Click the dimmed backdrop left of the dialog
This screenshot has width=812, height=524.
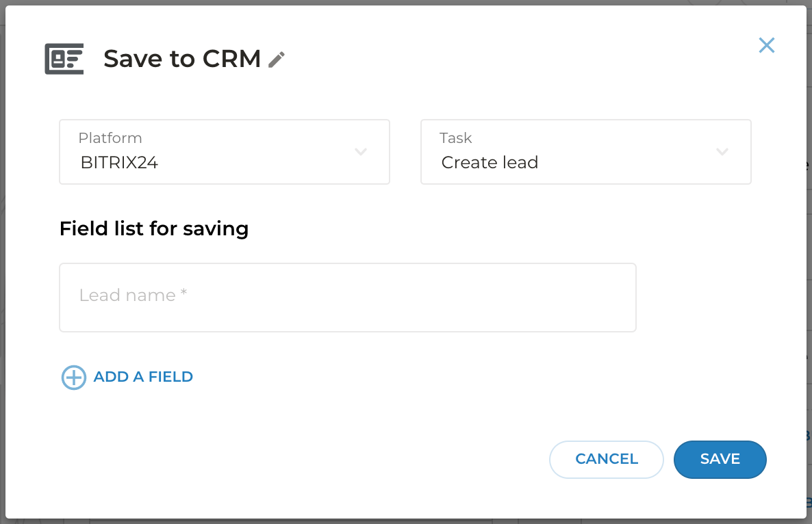[x=2, y=274]
